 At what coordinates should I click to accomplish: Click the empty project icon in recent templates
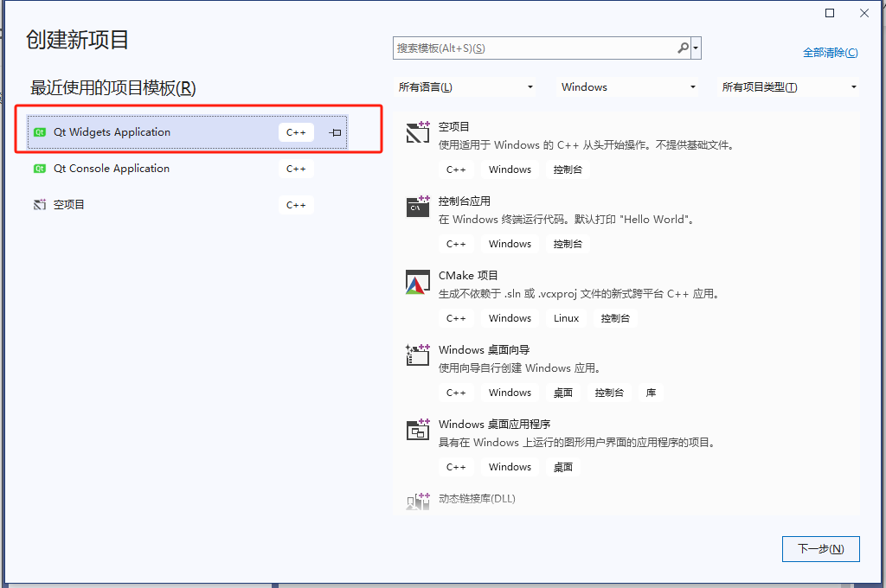[x=40, y=204]
